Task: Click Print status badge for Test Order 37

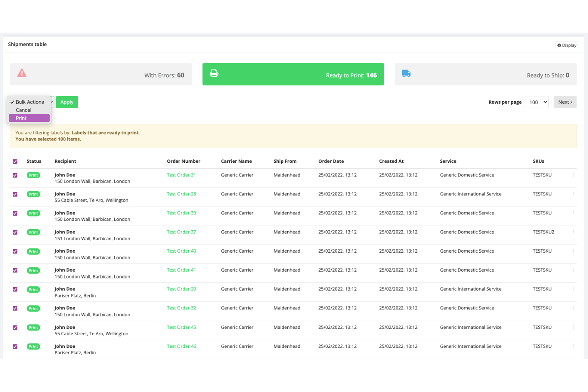Action: pyautogui.click(x=33, y=232)
